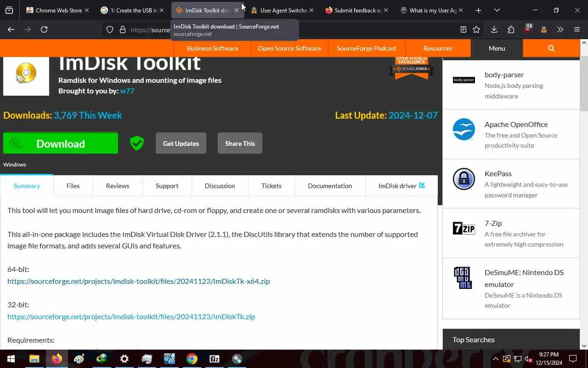Bookmark this page with the star icon
The height and width of the screenshot is (368, 588).
(x=476, y=29)
